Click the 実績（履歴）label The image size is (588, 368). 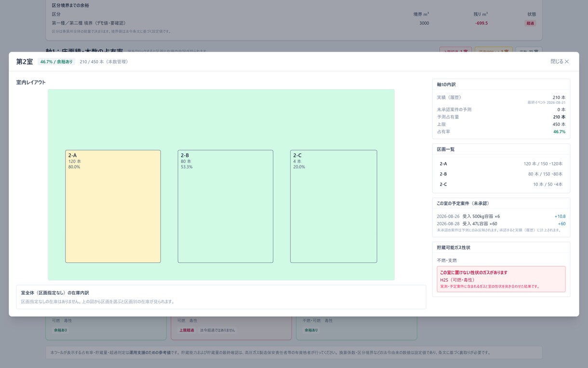click(x=449, y=97)
